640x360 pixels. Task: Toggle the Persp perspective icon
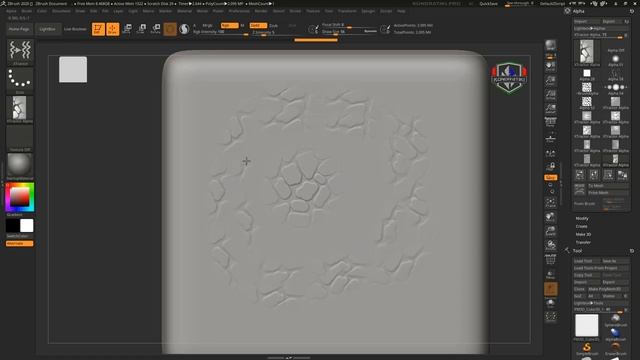pos(551,122)
